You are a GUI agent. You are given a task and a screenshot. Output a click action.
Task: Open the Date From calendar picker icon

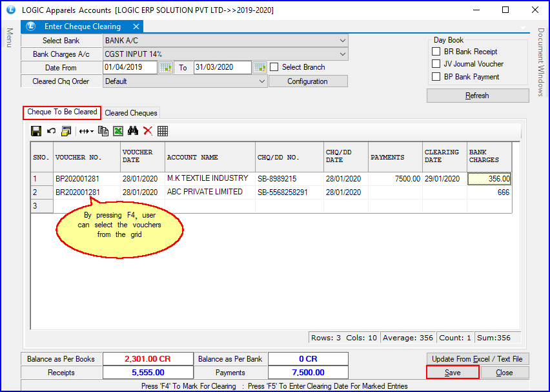pos(165,67)
